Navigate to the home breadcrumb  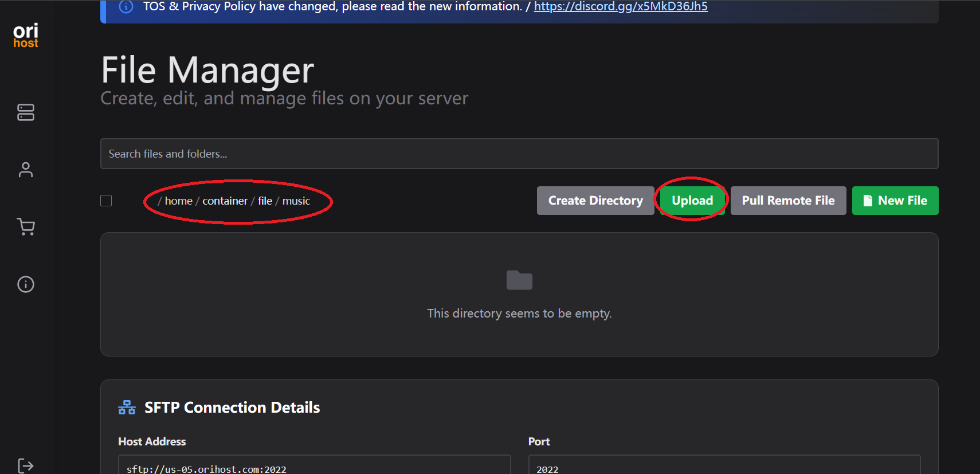pyautogui.click(x=178, y=201)
